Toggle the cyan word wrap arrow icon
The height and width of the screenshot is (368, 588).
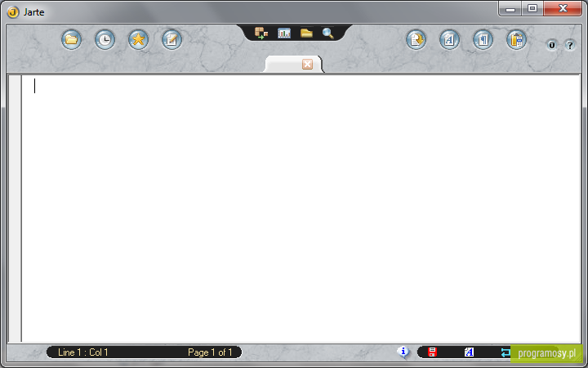point(506,352)
